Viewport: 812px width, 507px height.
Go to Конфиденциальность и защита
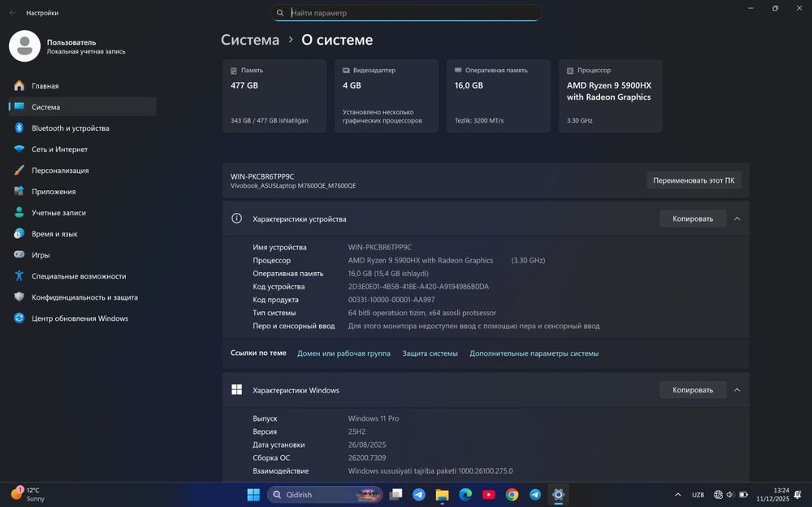tap(83, 297)
